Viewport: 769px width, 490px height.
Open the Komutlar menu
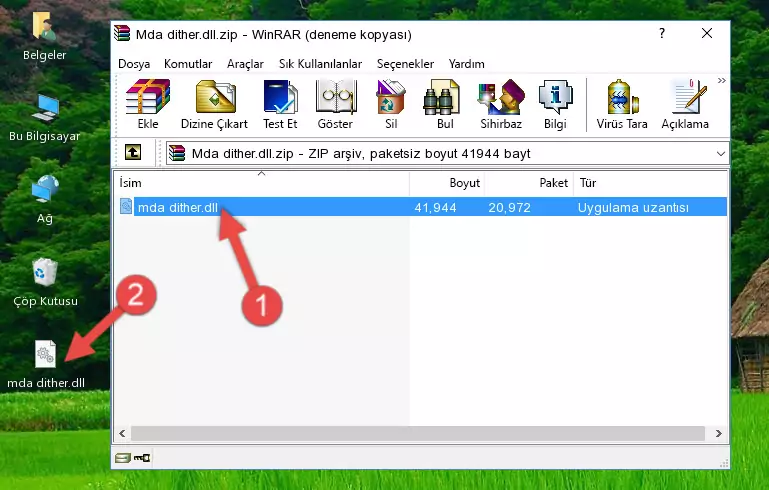point(188,64)
